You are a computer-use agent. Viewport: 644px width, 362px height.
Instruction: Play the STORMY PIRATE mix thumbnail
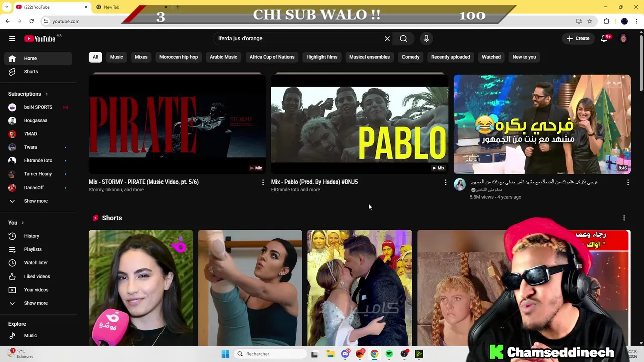coord(177,124)
